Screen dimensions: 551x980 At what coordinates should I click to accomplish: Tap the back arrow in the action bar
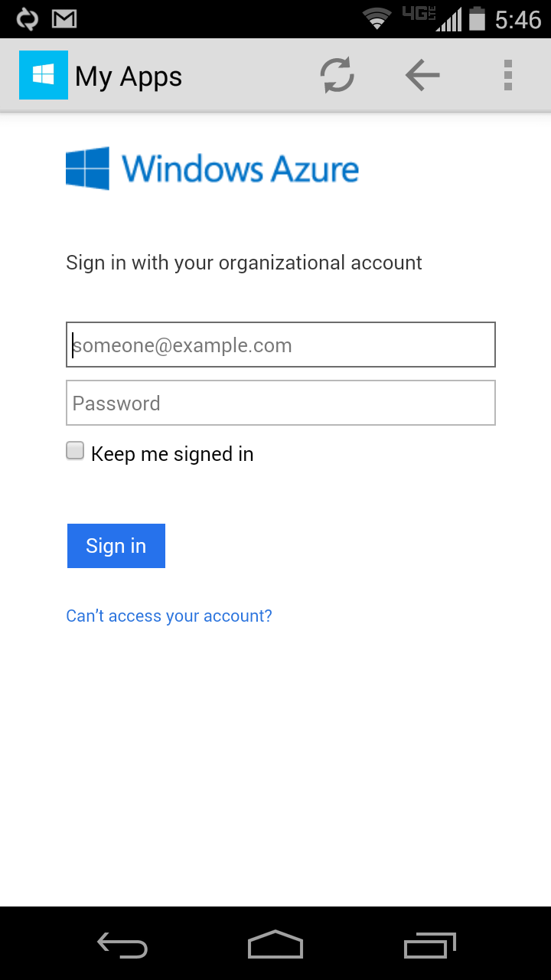pos(422,76)
